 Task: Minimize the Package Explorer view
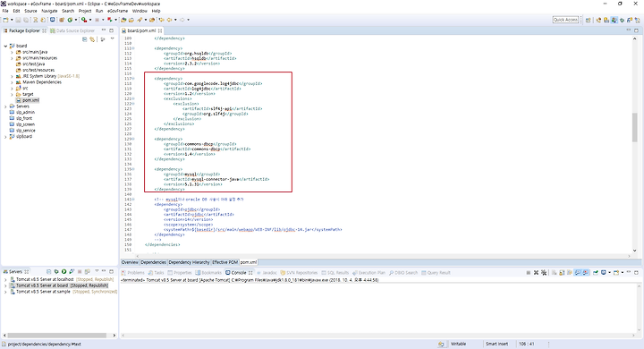tap(104, 30)
